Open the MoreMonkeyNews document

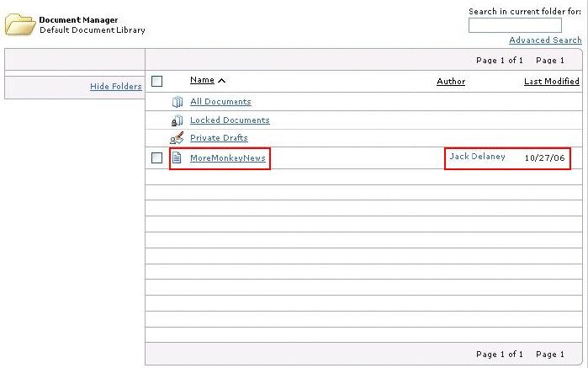coord(228,157)
